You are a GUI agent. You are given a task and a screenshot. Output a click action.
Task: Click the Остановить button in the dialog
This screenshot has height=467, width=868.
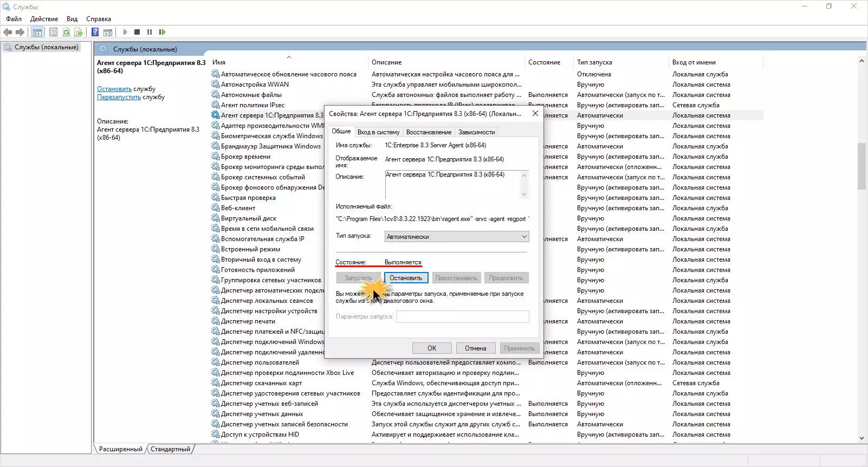click(406, 278)
